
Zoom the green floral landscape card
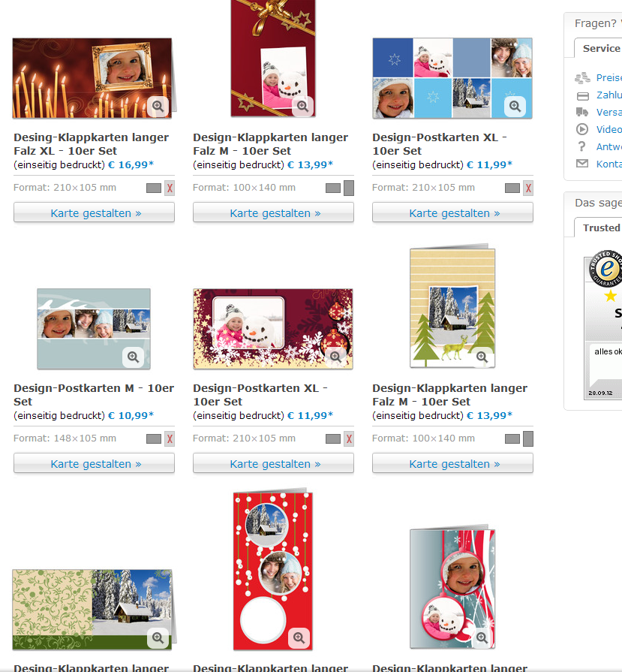click(x=158, y=637)
